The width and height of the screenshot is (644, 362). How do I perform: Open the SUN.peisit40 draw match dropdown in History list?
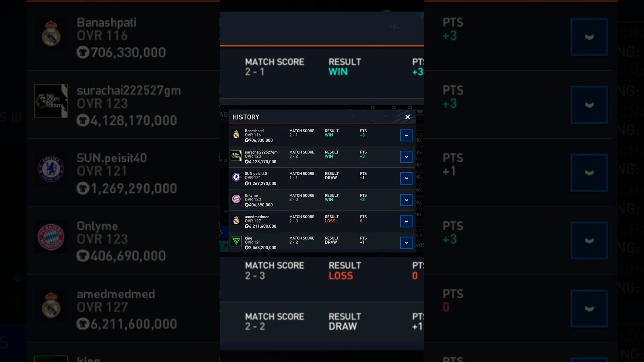coord(406,178)
